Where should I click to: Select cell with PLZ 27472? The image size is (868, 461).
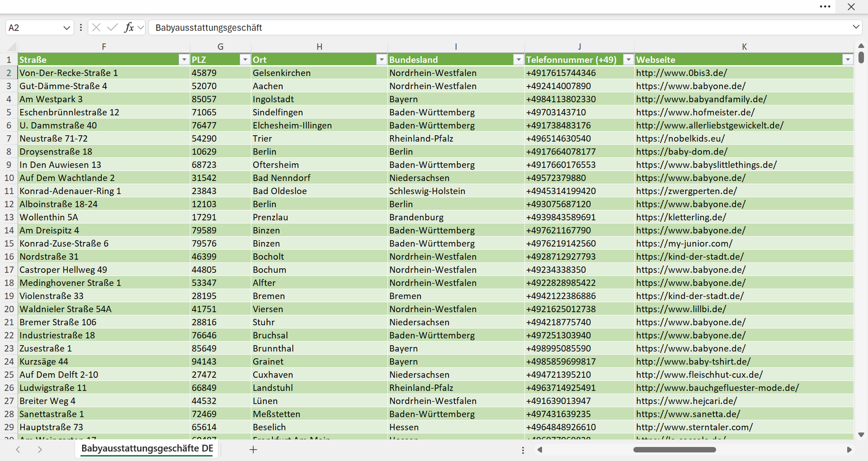(x=220, y=375)
